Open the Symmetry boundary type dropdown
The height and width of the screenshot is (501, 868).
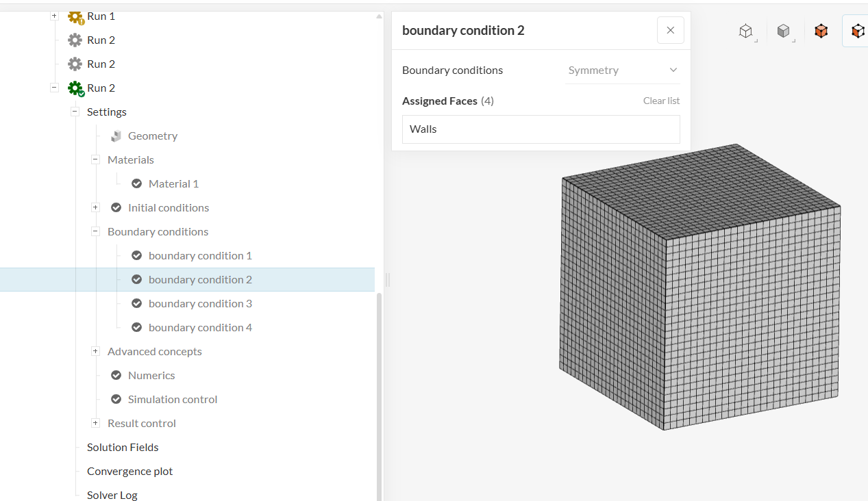click(622, 70)
